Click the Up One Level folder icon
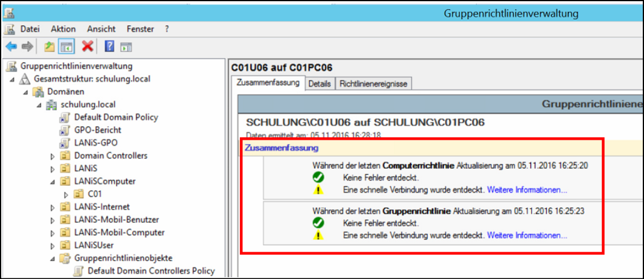Image resolution: width=644 pixels, height=279 pixels. (x=50, y=47)
